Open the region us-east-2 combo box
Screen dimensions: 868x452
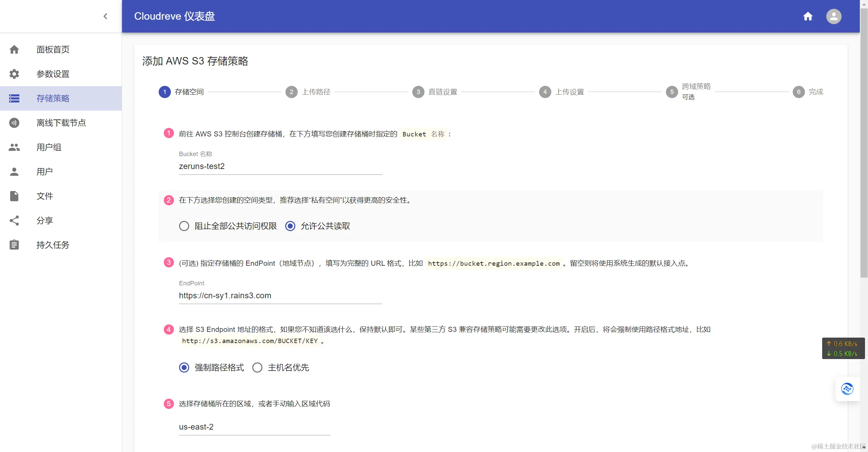click(254, 427)
